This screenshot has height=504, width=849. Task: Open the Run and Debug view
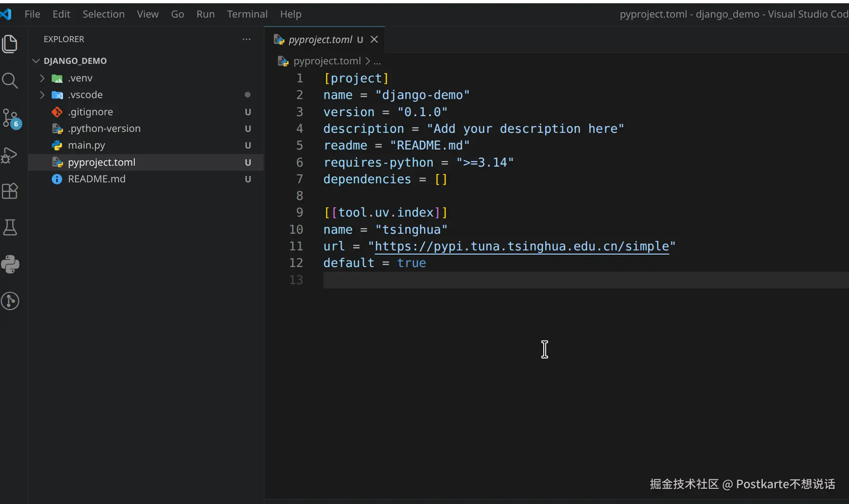click(x=10, y=155)
